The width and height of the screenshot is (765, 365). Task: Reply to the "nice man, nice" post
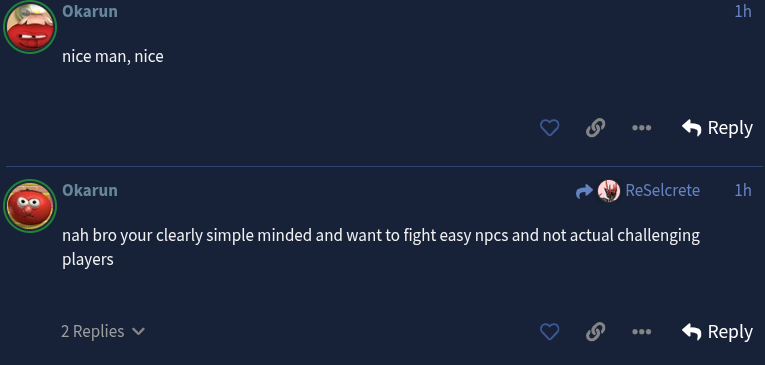717,128
